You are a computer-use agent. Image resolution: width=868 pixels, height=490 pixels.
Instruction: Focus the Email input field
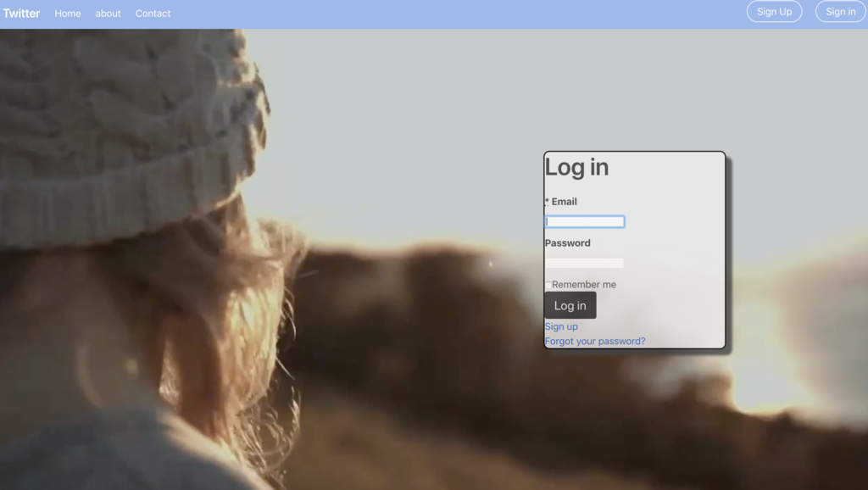pyautogui.click(x=585, y=221)
